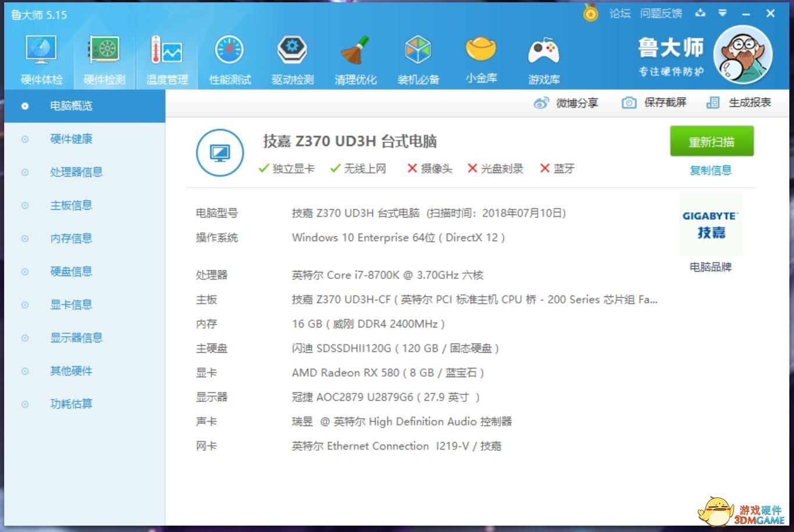Launch the 性能测试 performance test icon
This screenshot has height=532, width=794.
tap(230, 60)
